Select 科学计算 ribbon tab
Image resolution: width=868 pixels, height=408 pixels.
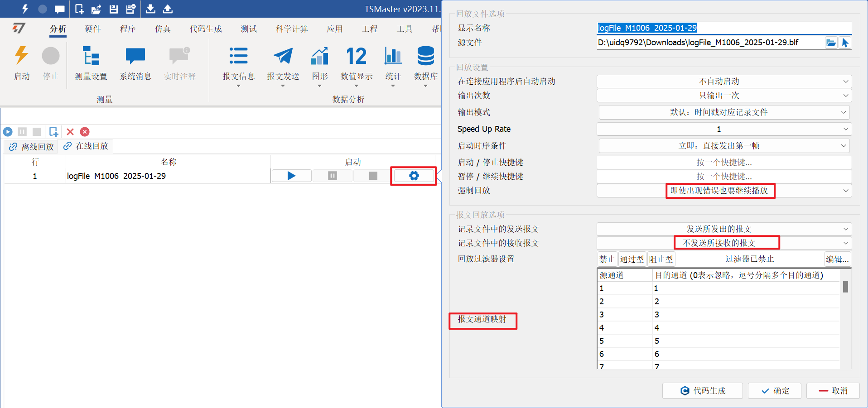[292, 29]
